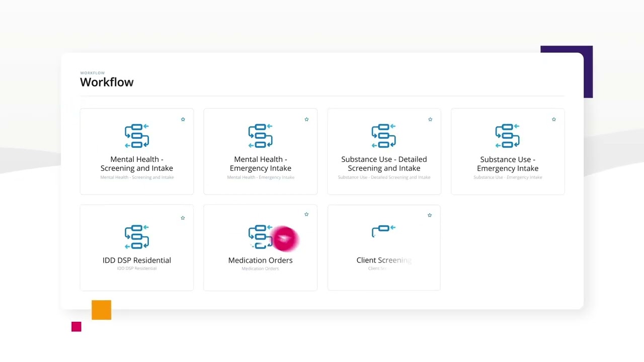This screenshot has width=644, height=362.
Task: Click Mental Health - Emergency Intake title
Action: click(x=260, y=164)
